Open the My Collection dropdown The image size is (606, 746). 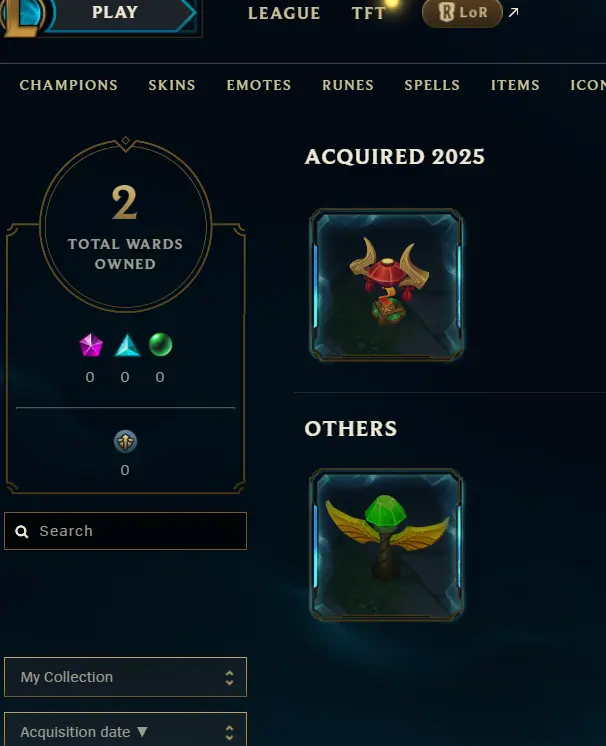(126, 677)
